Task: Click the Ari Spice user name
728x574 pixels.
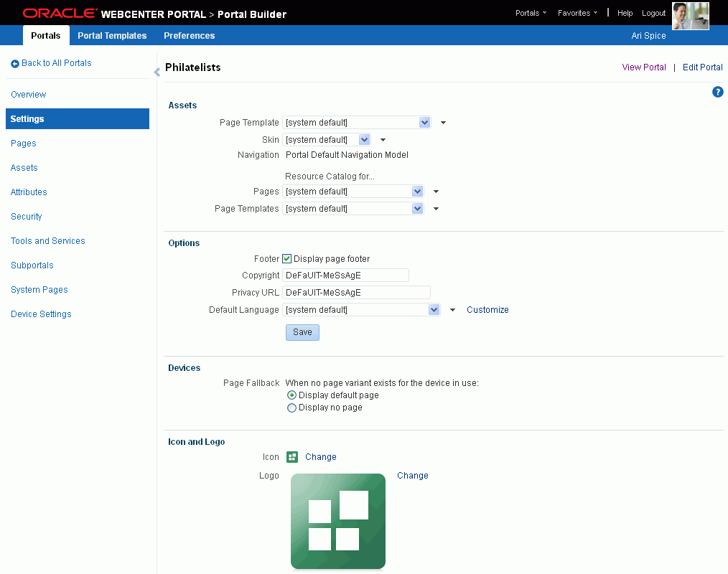Action: pyautogui.click(x=648, y=36)
